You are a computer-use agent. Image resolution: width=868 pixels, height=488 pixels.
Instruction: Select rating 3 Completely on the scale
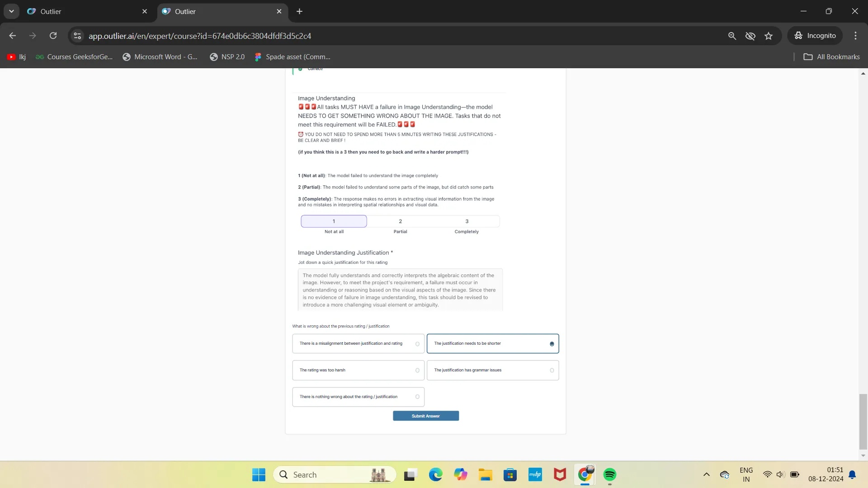[466, 221]
